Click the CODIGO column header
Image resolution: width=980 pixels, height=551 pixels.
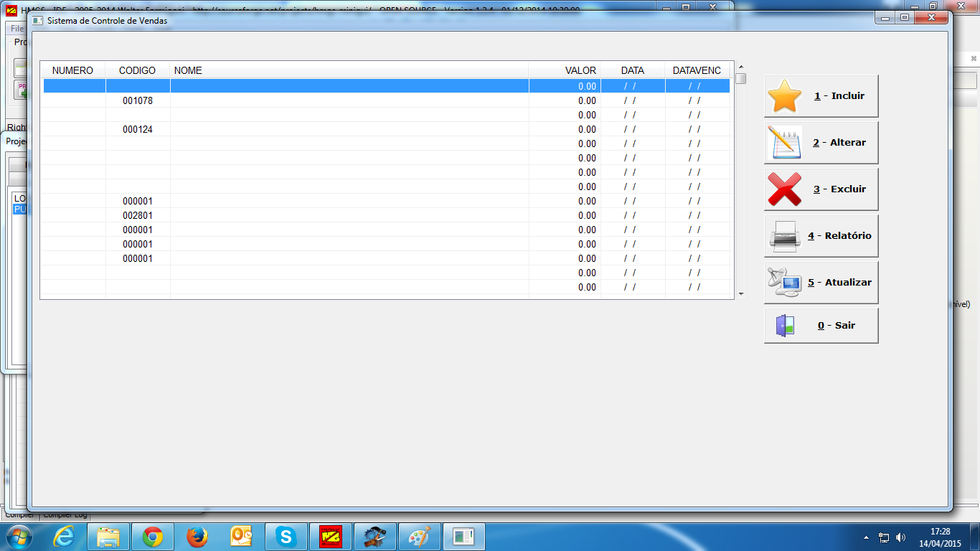(138, 70)
